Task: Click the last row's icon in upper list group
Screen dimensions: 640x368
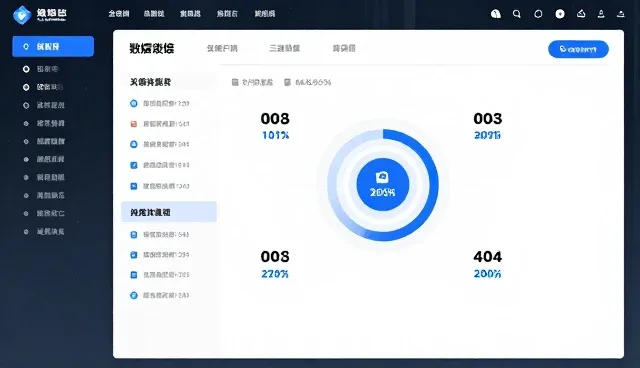Action: tap(133, 186)
